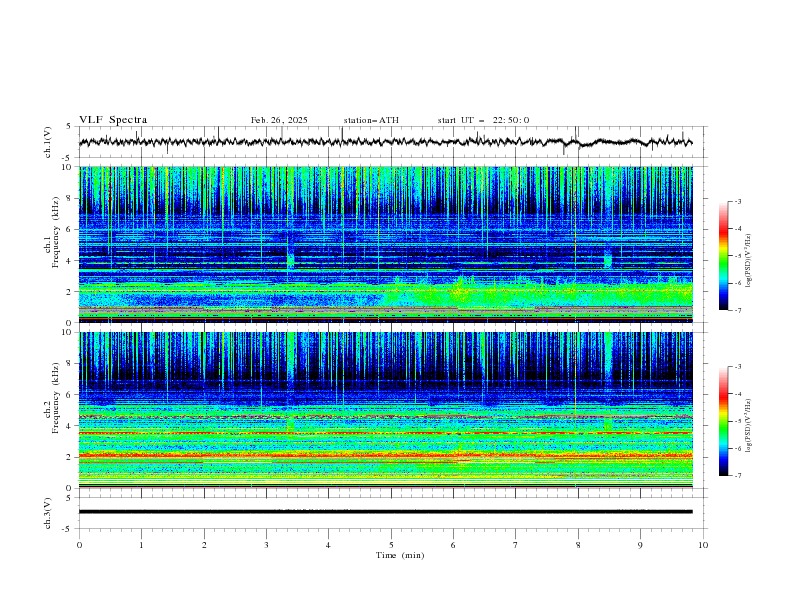This screenshot has height=612, width=792.
Task: Click the "-5" label on ch.2 colorbar
Action: click(x=738, y=421)
